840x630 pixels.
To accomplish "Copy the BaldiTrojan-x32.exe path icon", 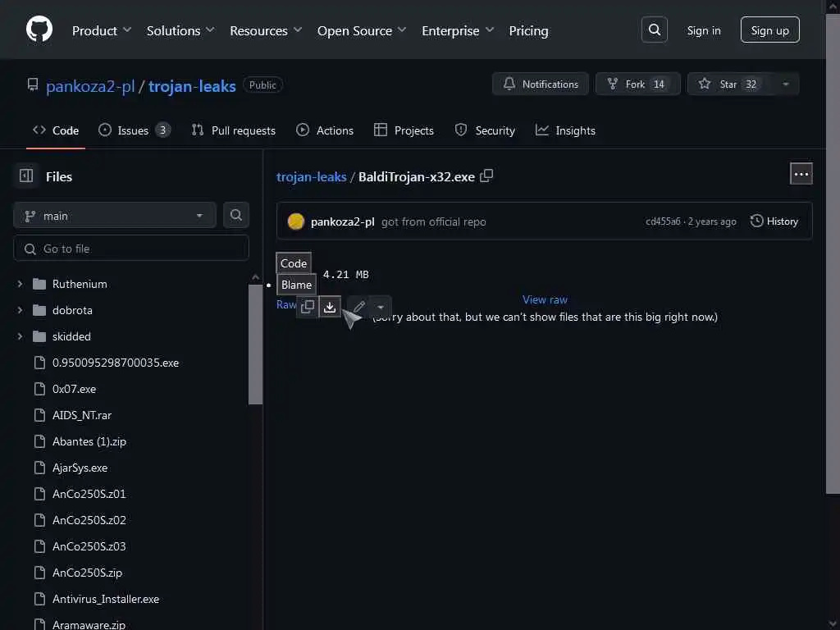I will (x=486, y=176).
